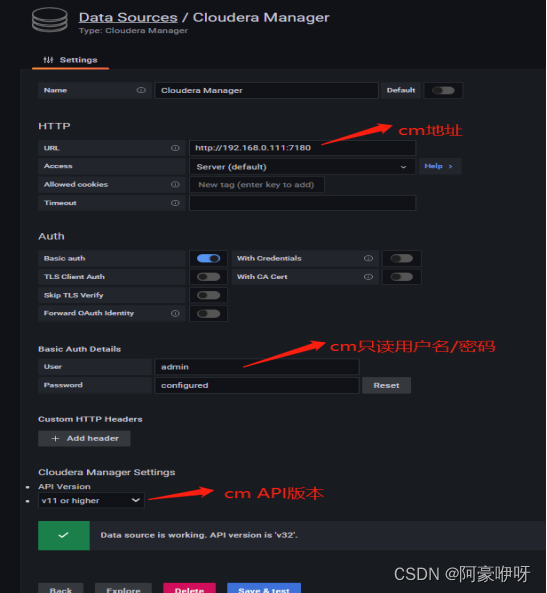Enable the Forward OAuth Identity switch

tap(208, 314)
